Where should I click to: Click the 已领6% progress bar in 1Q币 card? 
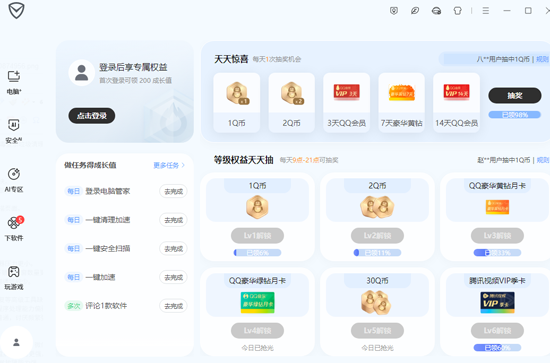[257, 253]
